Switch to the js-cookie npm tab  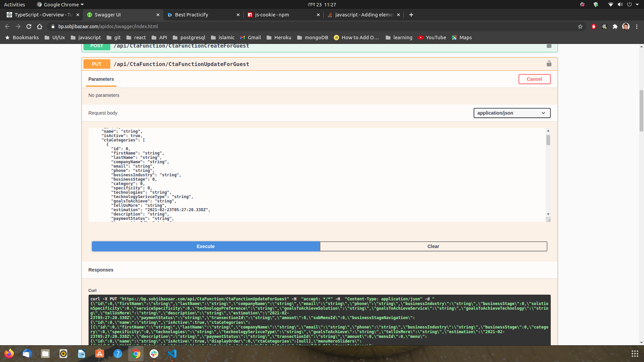[272, 15]
